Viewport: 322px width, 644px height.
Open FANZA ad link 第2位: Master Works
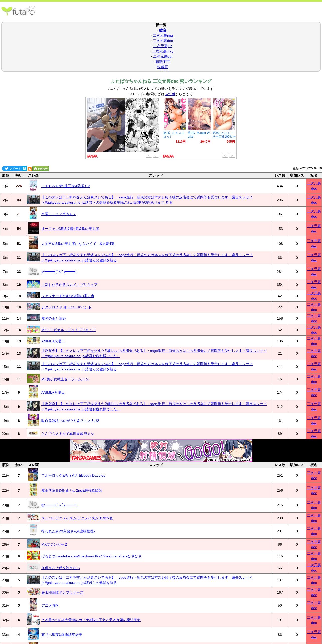(x=199, y=135)
